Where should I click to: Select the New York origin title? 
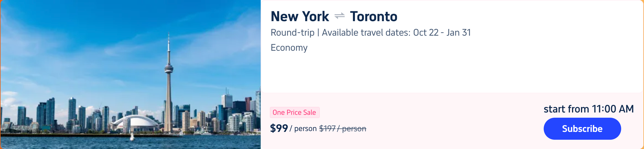pyautogui.click(x=300, y=17)
